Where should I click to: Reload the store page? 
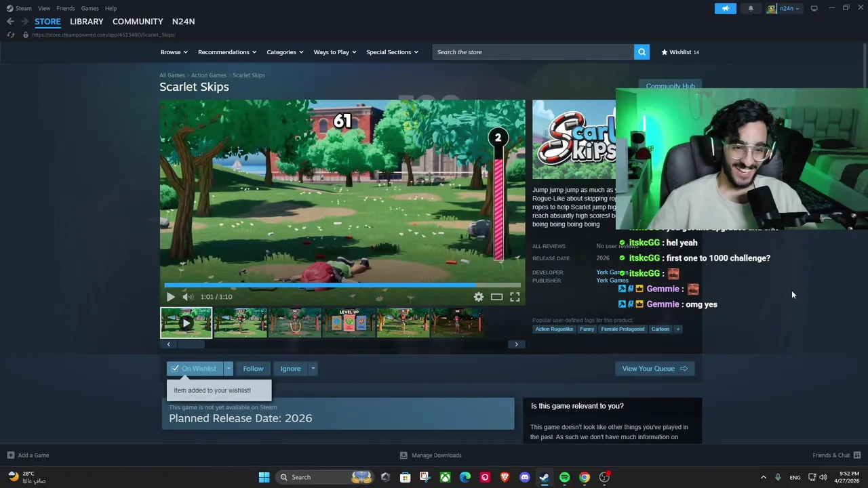click(x=10, y=35)
